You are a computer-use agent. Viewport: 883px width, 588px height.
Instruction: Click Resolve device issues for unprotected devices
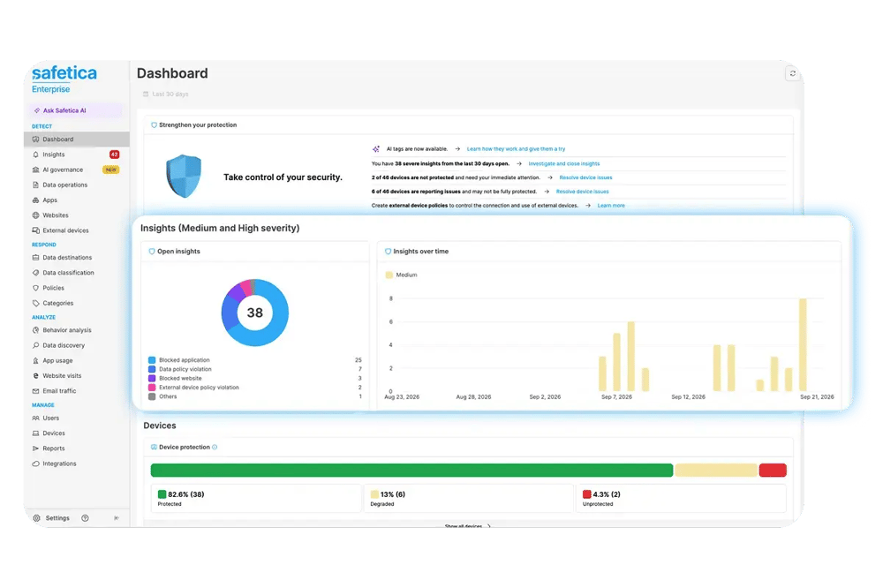click(585, 177)
